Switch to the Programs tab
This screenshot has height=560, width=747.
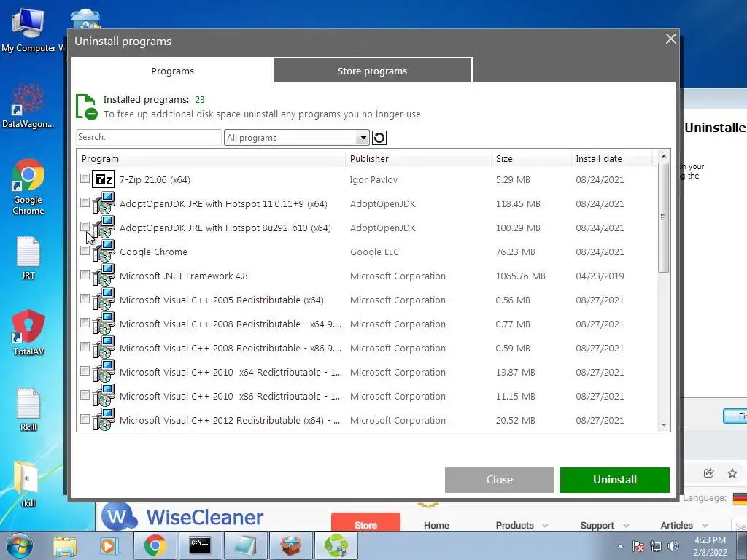(172, 71)
